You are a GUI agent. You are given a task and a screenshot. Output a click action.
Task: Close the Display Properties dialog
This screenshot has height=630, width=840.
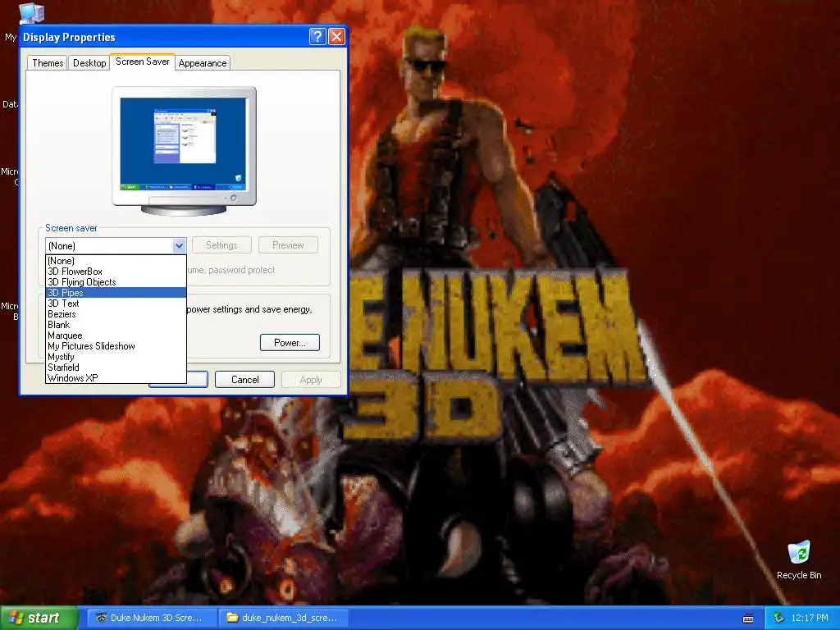336,36
